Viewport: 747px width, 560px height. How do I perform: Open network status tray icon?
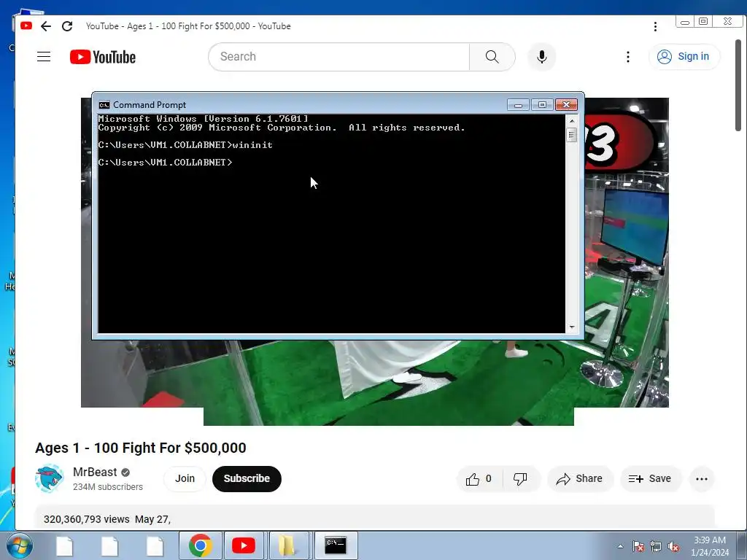tap(656, 546)
